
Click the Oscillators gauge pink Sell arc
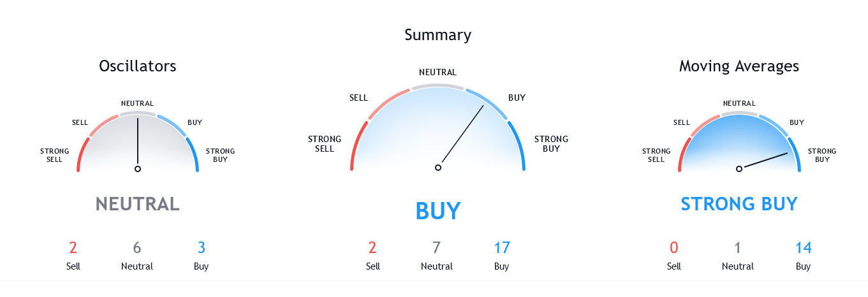tap(103, 124)
